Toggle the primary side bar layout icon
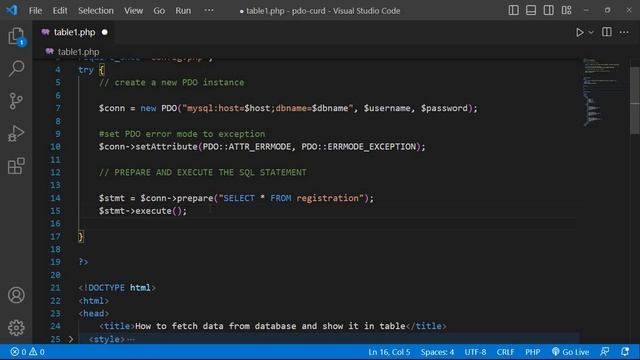 [513, 10]
